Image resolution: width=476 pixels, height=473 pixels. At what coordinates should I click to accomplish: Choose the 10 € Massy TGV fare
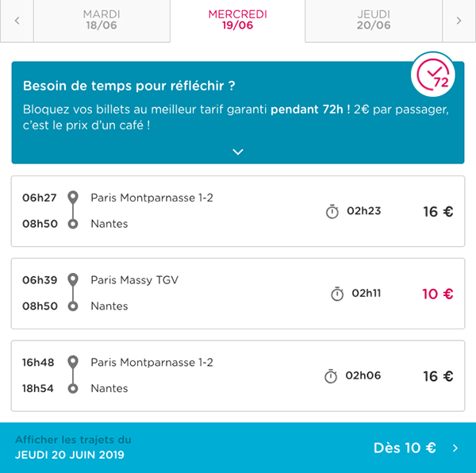pyautogui.click(x=437, y=294)
